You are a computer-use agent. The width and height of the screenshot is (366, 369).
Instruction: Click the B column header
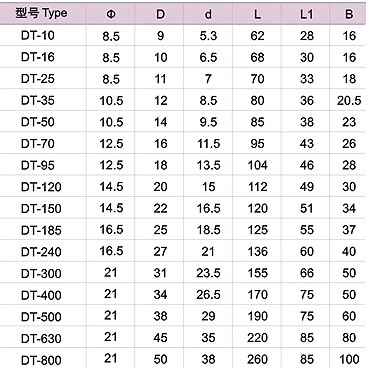click(349, 14)
